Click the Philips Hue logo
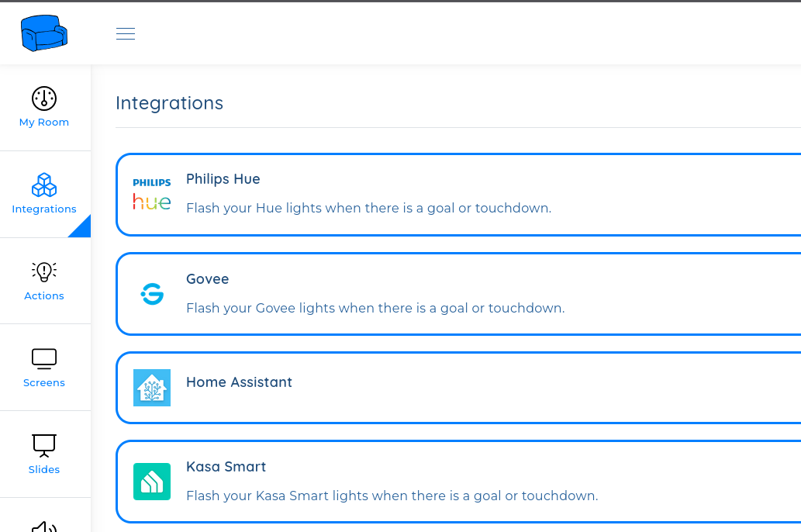The width and height of the screenshot is (801, 532). pos(152,194)
